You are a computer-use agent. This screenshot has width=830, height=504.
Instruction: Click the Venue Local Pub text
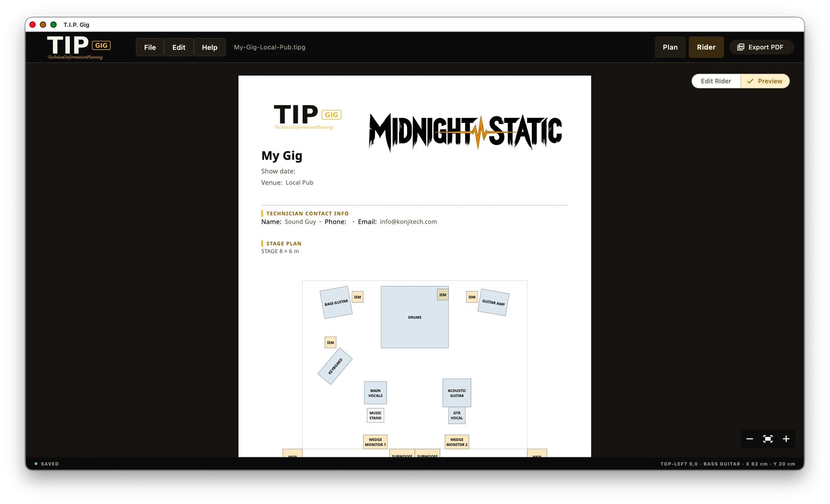287,182
